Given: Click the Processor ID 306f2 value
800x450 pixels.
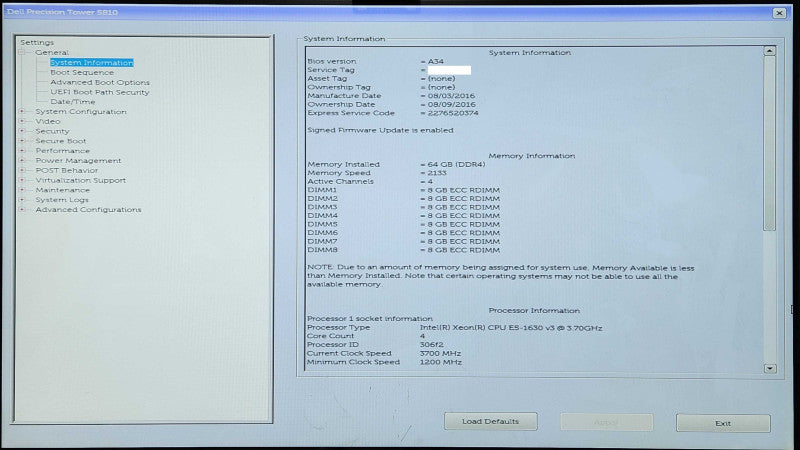Looking at the screenshot, I should [x=432, y=345].
